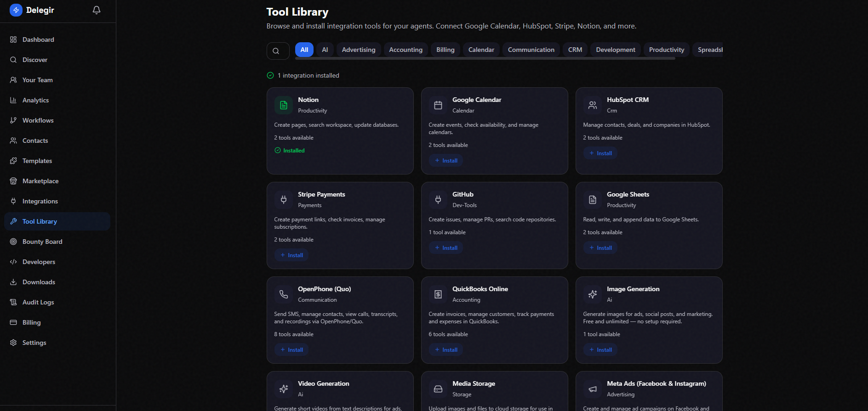Click the Installed status on Notion card

(290, 151)
